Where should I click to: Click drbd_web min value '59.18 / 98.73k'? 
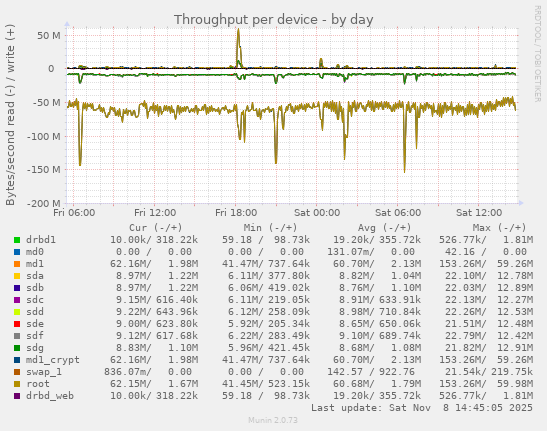click(x=266, y=396)
